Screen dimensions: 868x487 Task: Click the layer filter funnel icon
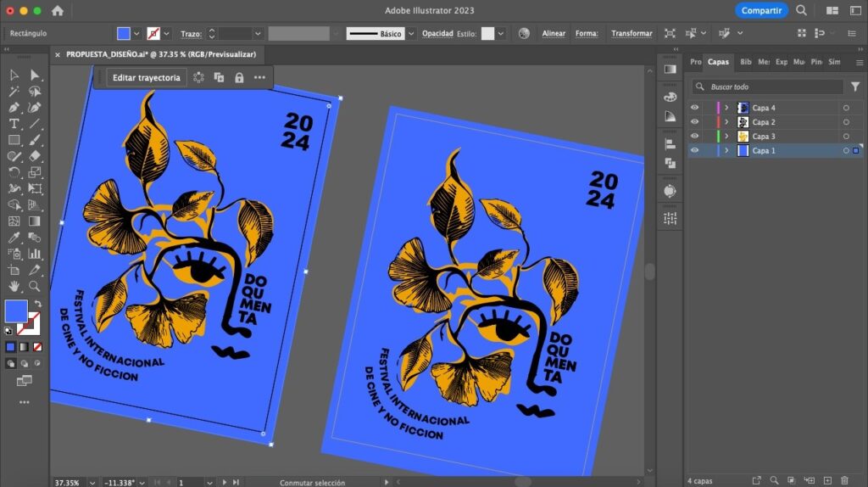[854, 87]
